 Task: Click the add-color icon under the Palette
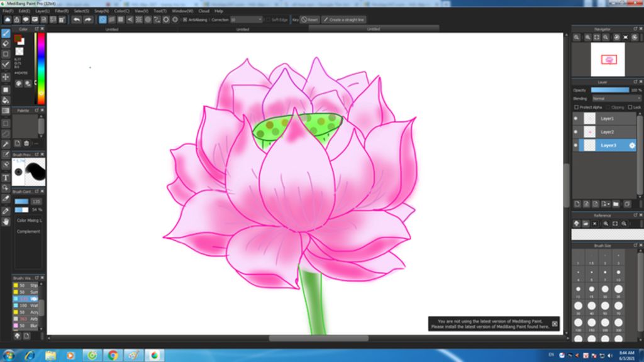point(17,143)
